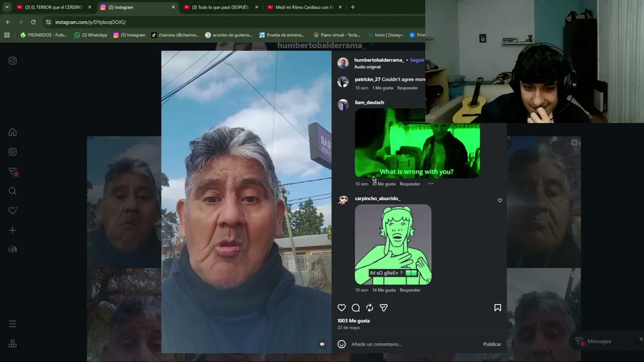Open the 'iM sO gReEn' GIF comment
This screenshot has height=362, width=644.
(x=393, y=244)
